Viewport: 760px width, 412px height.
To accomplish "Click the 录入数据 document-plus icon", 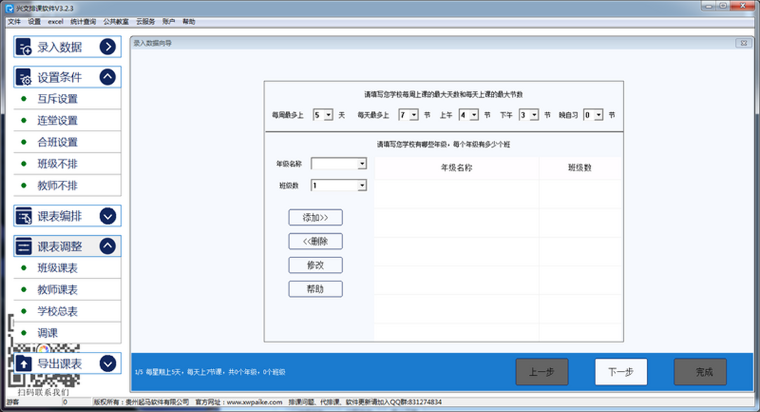I will coord(23,47).
